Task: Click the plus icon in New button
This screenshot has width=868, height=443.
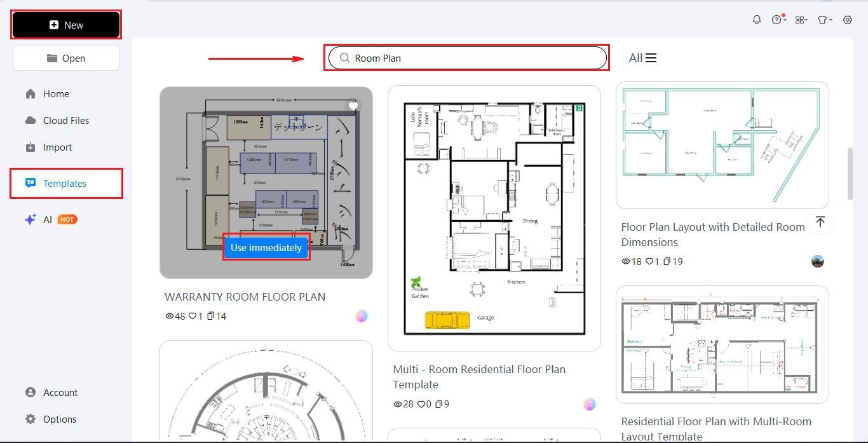Action: pos(54,25)
